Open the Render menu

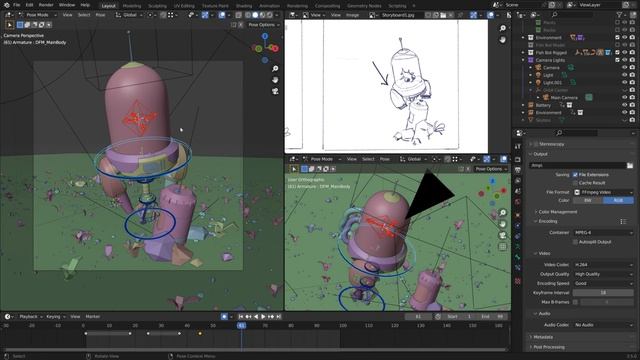pos(46,5)
